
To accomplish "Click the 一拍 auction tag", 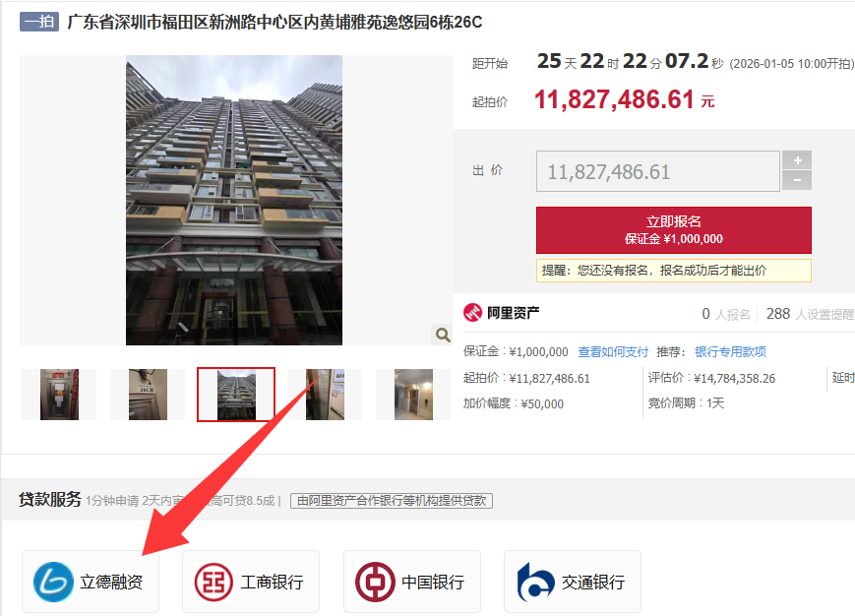I will click(x=39, y=22).
